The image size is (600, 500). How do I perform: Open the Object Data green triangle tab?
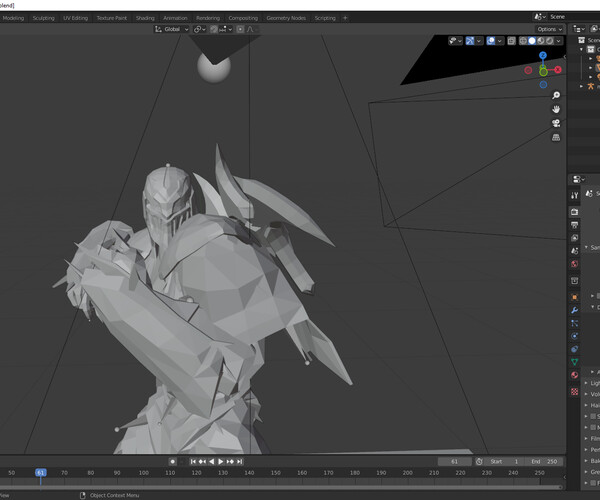coord(575,360)
